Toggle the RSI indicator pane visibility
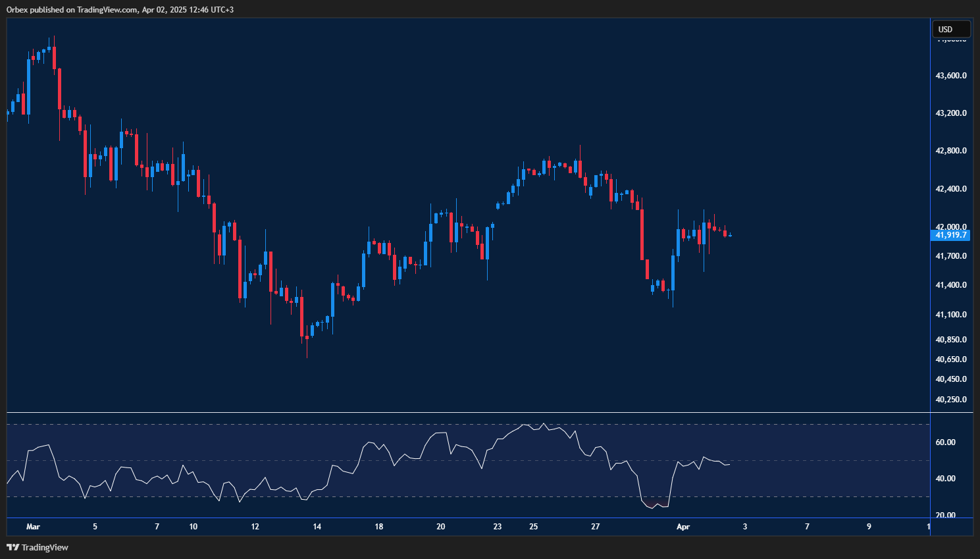The width and height of the screenshot is (980, 559). click(461, 467)
